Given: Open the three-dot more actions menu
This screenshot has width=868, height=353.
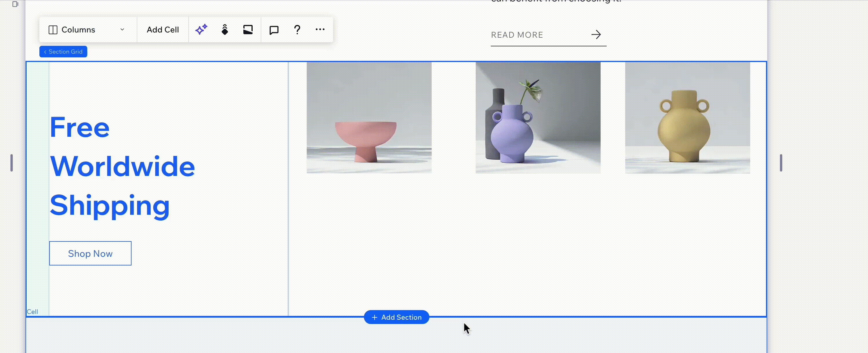Looking at the screenshot, I should (320, 30).
